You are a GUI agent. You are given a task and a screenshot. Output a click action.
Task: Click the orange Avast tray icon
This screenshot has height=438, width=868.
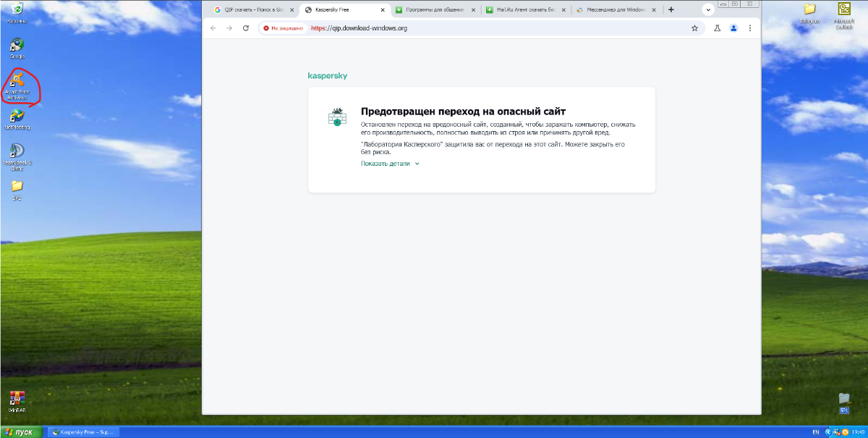click(846, 431)
